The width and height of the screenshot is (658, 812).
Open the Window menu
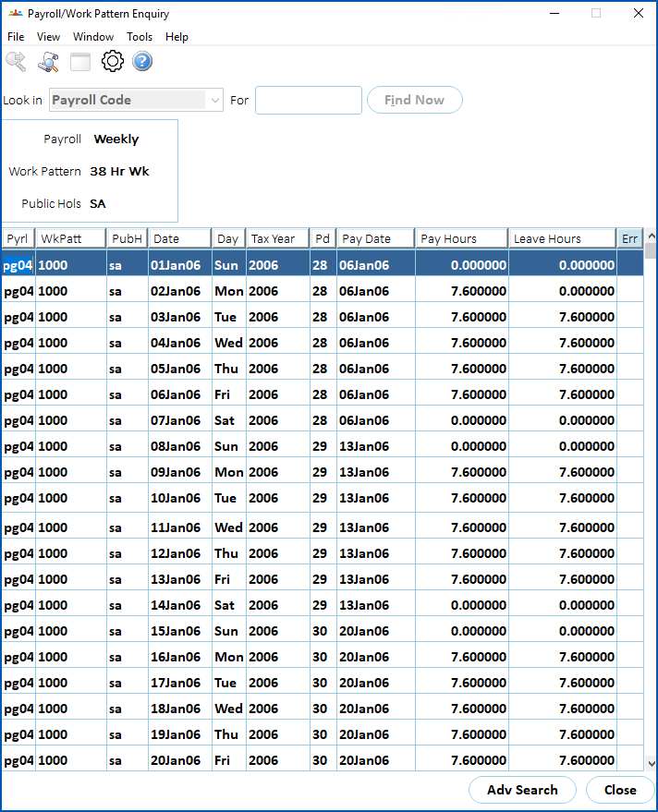(x=93, y=37)
